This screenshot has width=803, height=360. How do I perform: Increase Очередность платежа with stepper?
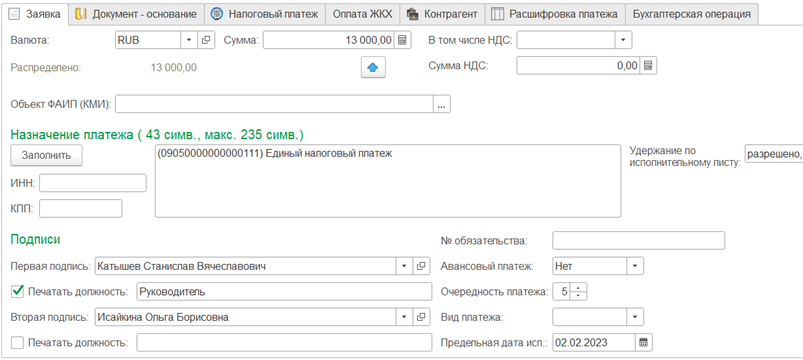click(578, 288)
